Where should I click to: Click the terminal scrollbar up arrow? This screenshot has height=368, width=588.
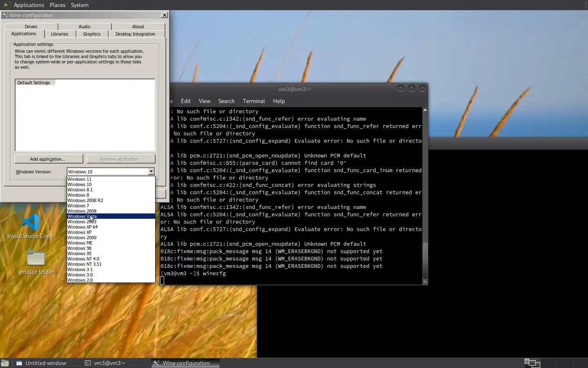tap(425, 110)
